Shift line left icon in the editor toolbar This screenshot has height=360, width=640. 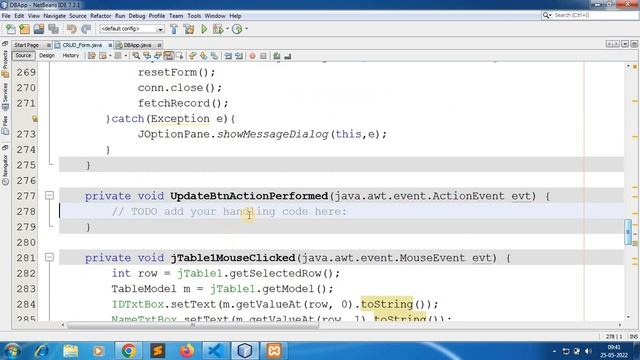coord(228,56)
